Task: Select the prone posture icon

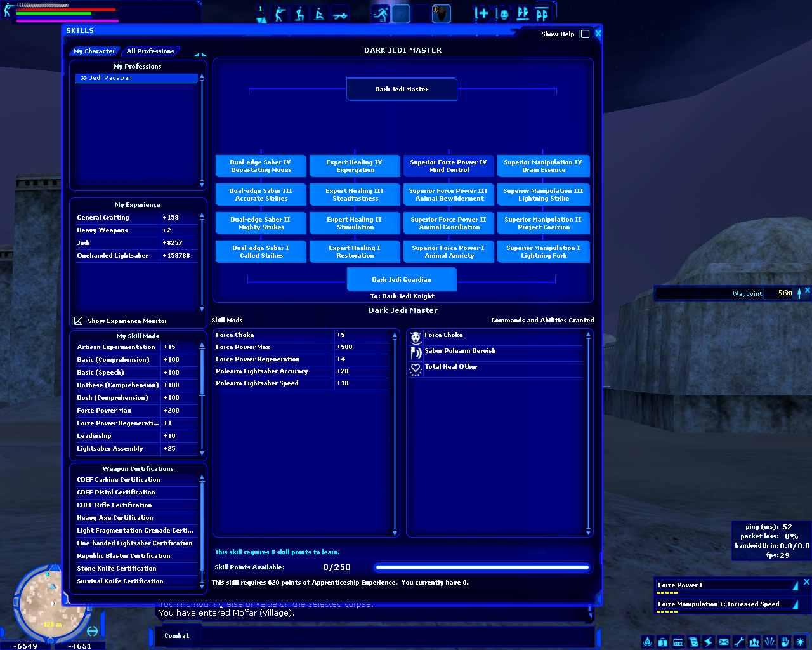Action: point(340,14)
